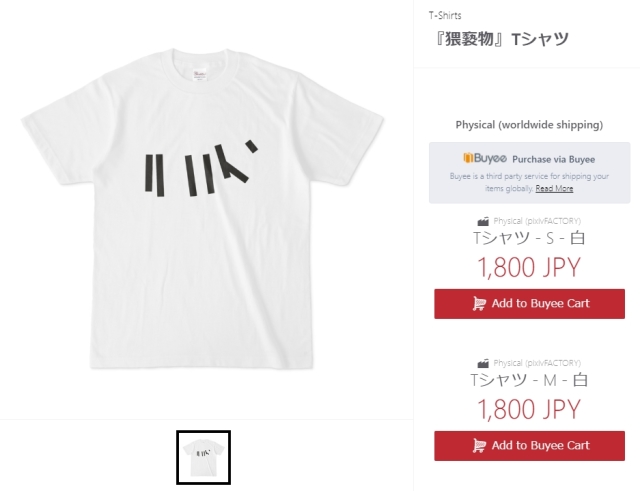Click the factory icon above the M size variant
This screenshot has width=640, height=491.
click(483, 363)
